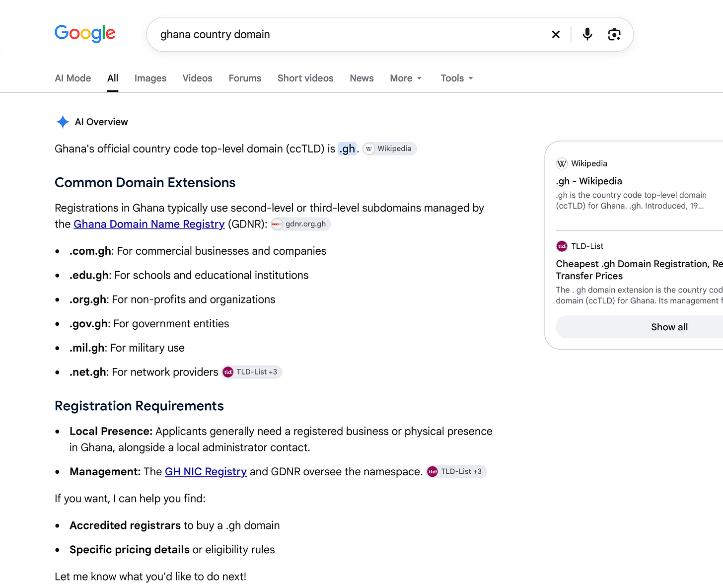Click the .edu.gh list item
Viewport: 723px width, 588px height.
(189, 275)
